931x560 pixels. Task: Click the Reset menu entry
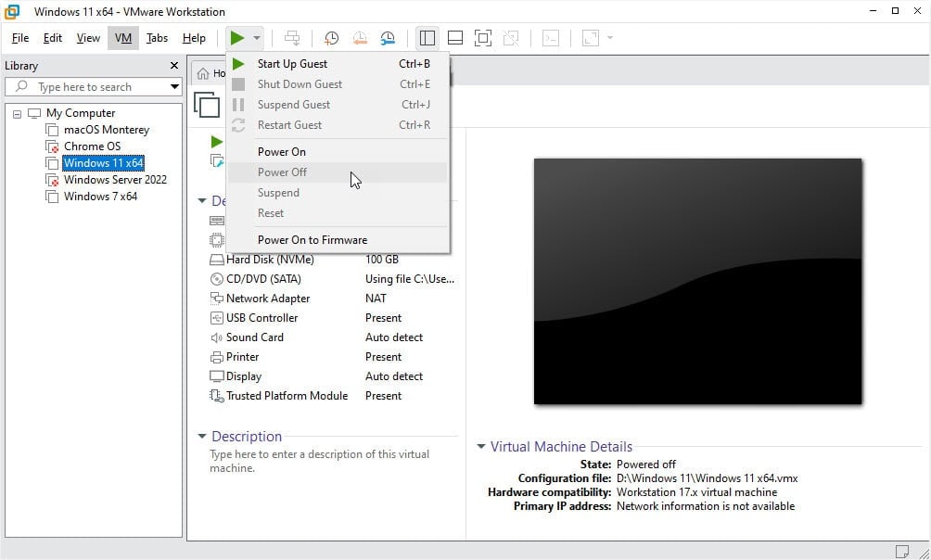(x=338, y=213)
